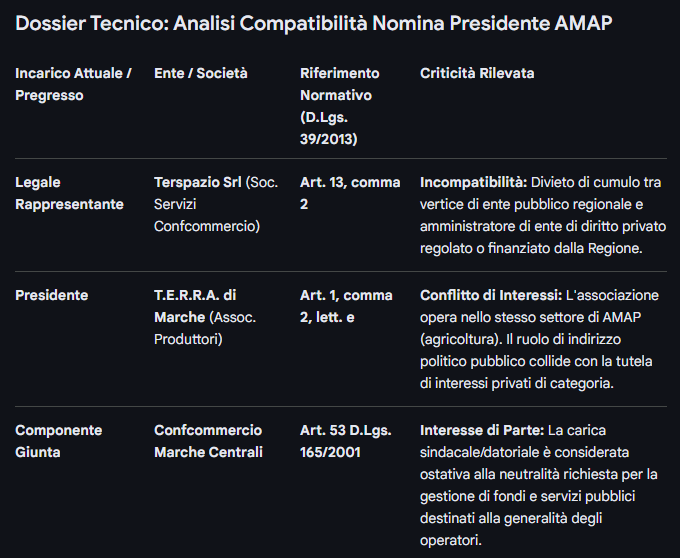The width and height of the screenshot is (680, 558).
Task: Select the Riferimento Normativo column header
Action: coord(340,106)
